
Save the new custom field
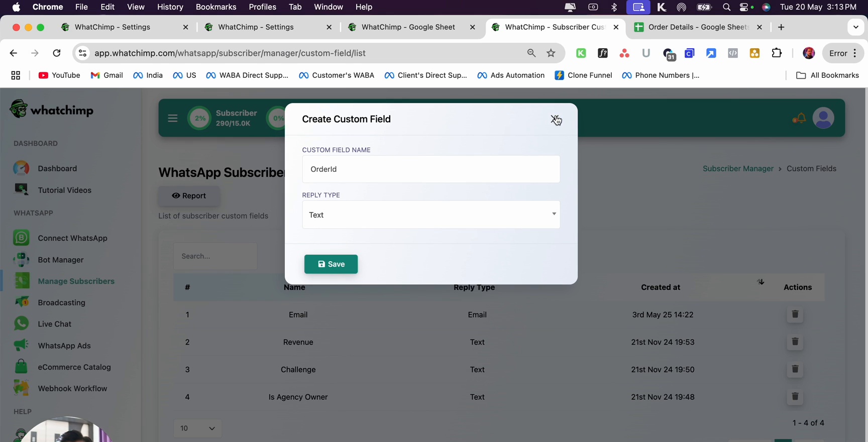point(331,264)
